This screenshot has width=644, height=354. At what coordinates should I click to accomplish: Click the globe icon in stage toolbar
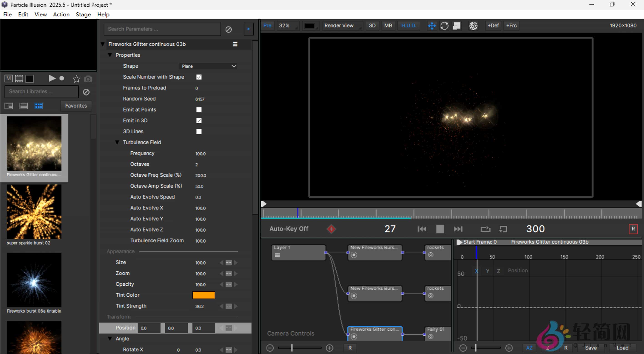click(x=473, y=25)
